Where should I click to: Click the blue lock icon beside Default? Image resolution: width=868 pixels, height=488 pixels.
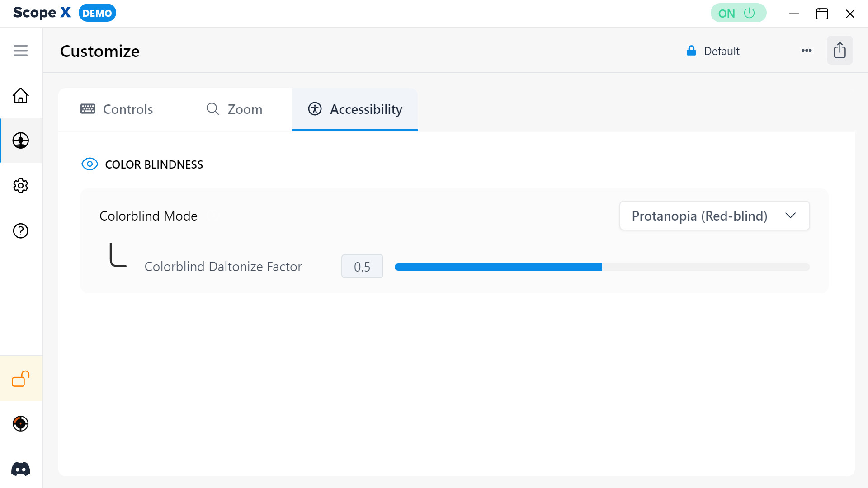691,51
